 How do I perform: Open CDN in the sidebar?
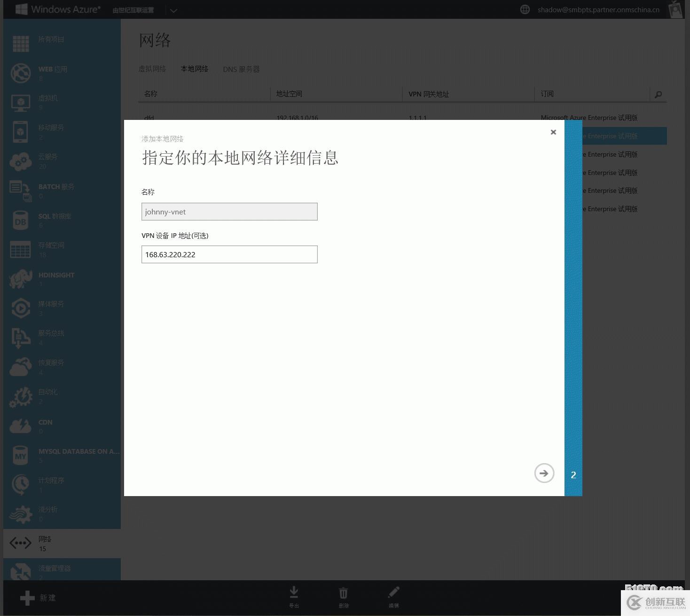(45, 422)
